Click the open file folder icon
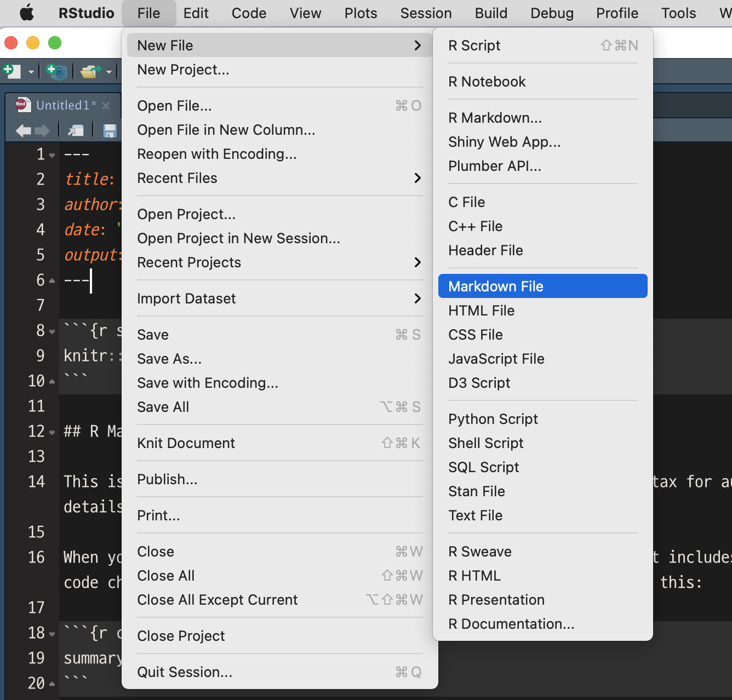The width and height of the screenshot is (732, 700). [x=90, y=71]
